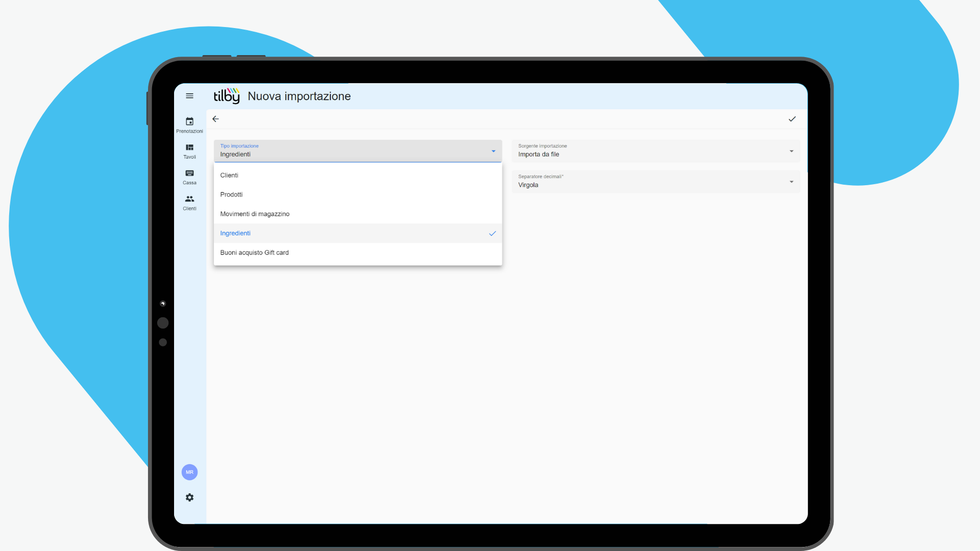Click the MR user avatar

point(189,472)
